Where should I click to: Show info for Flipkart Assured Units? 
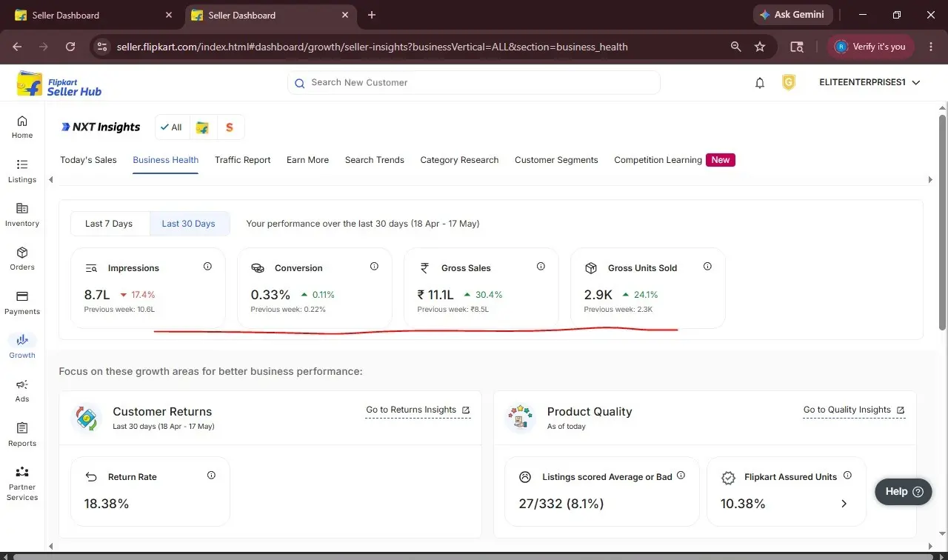tap(847, 476)
